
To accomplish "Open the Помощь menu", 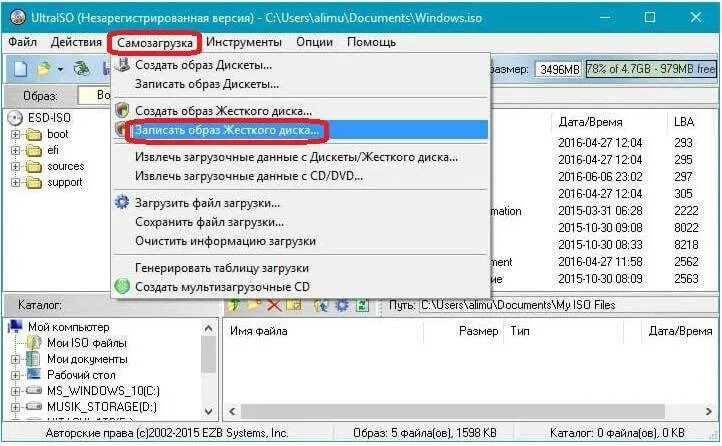I will coord(371,42).
